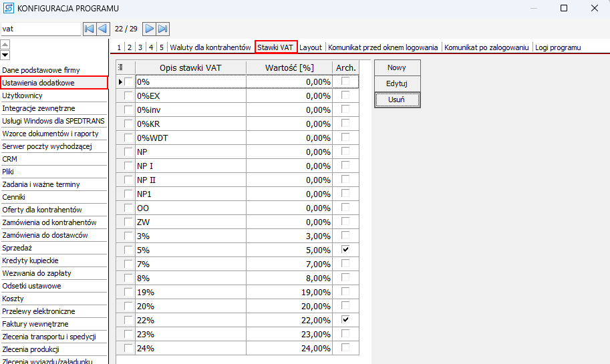Open tab number 3
The width and height of the screenshot is (610, 364).
click(x=140, y=47)
